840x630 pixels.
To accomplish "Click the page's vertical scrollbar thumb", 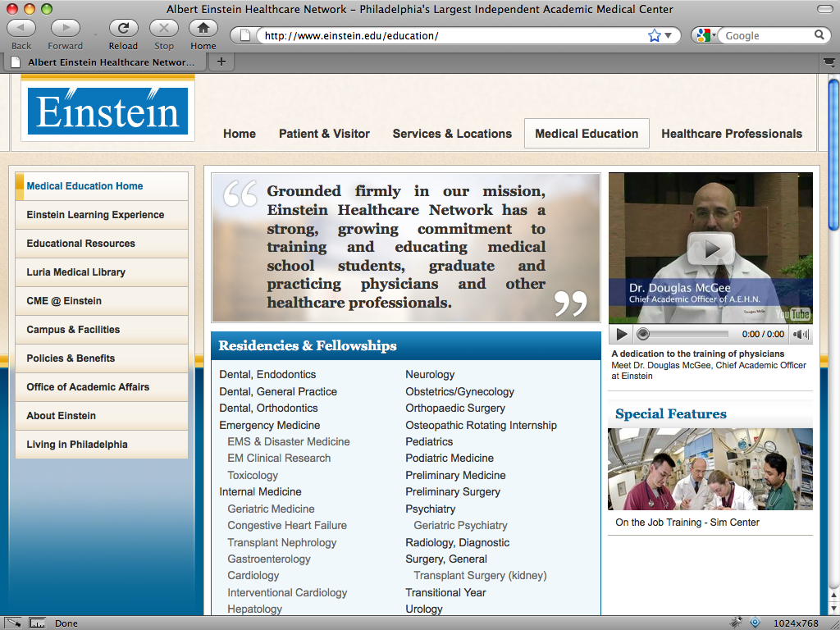I will (833, 155).
